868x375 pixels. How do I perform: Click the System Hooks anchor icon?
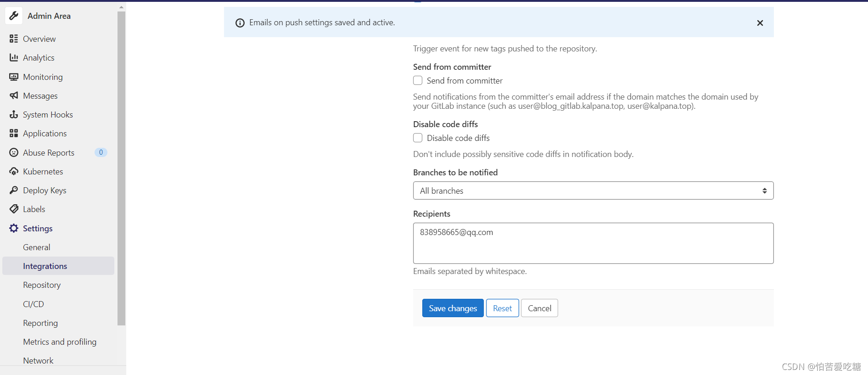(x=14, y=114)
